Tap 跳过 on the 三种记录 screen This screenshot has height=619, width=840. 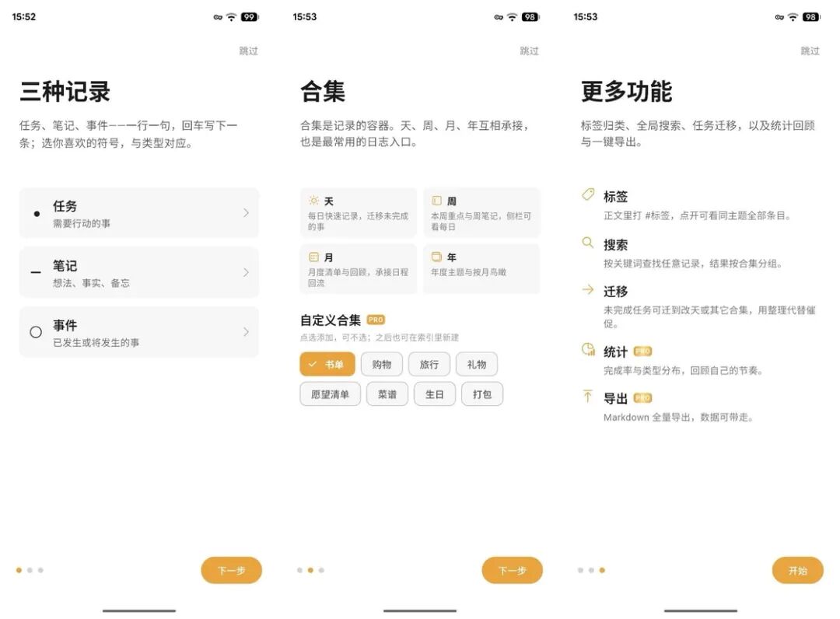tap(249, 51)
